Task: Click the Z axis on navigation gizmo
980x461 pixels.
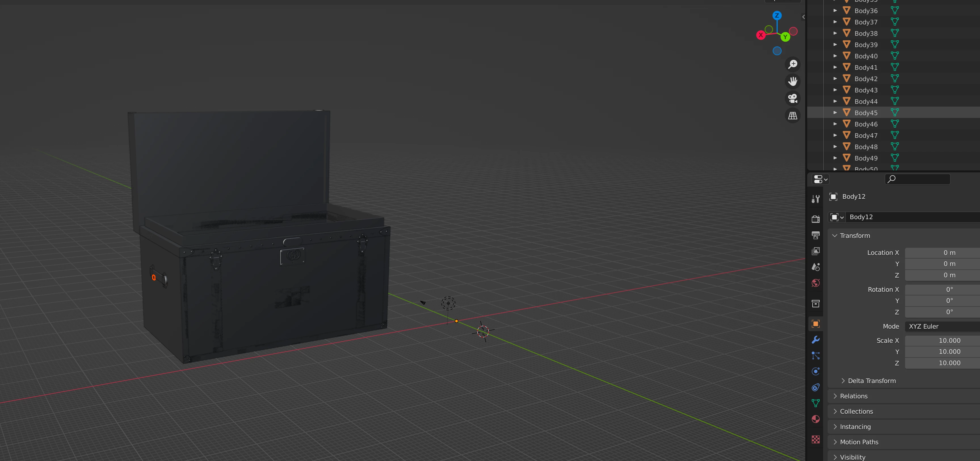Action: coord(777,16)
